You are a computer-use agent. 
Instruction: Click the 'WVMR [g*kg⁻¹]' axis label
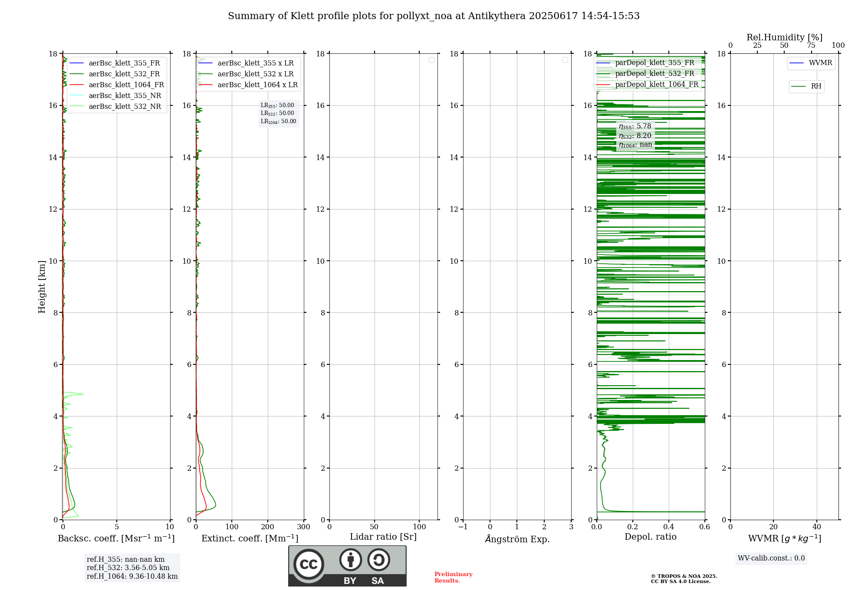pyautogui.click(x=785, y=538)
